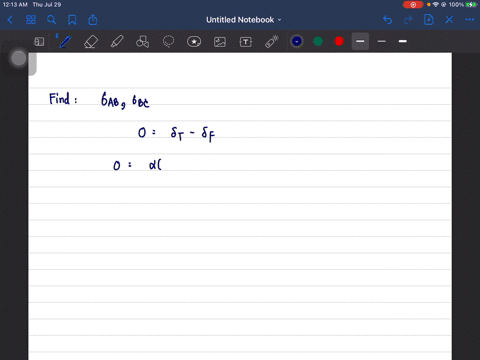Open the thumbnail grid view
Screen dimensions: 480x360
pos(31,20)
